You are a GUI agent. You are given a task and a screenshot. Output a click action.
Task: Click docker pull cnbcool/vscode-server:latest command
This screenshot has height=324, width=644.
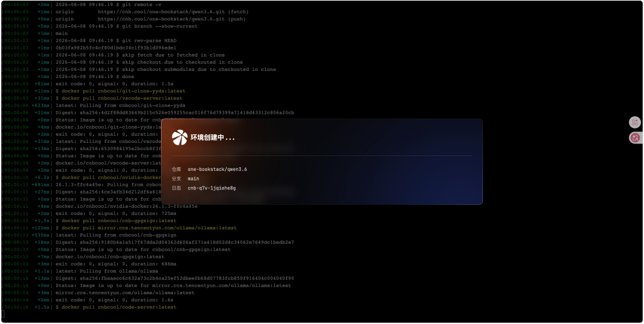coord(119,98)
